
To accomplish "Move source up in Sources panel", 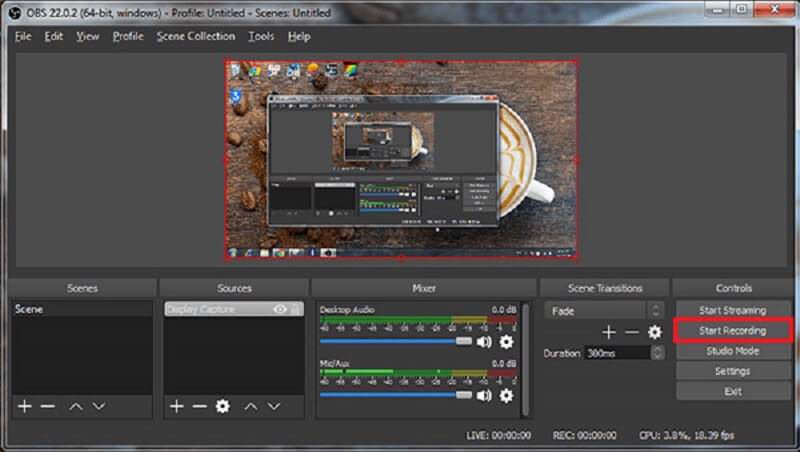I will (251, 407).
